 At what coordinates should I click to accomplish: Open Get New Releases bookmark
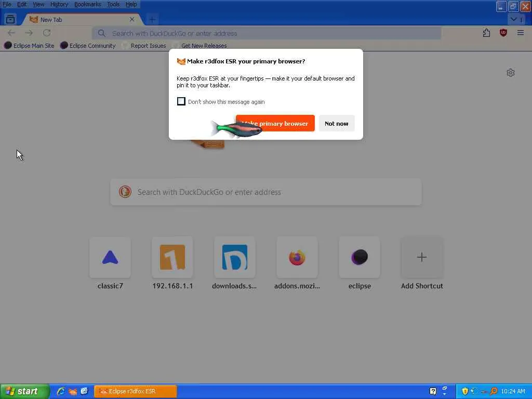coord(200,46)
